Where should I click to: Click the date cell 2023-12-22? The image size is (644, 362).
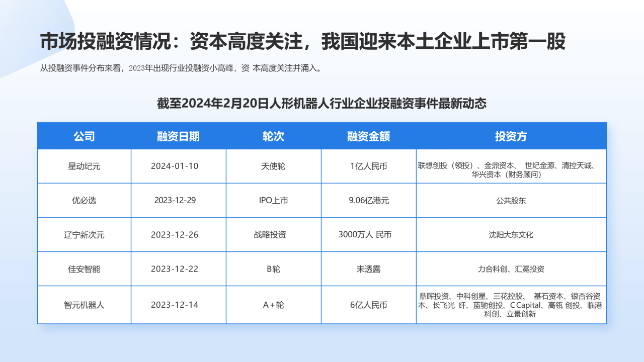(x=179, y=268)
